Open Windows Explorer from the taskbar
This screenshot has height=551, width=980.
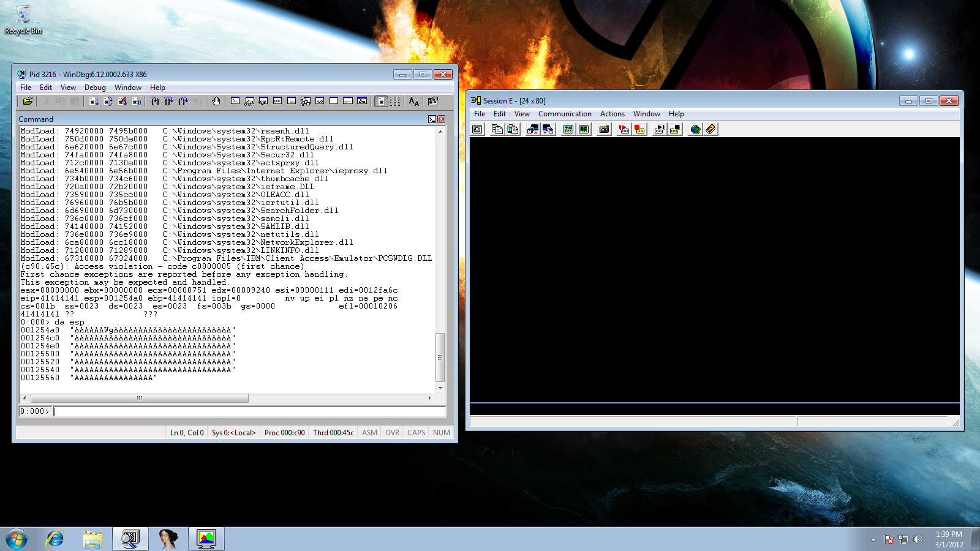92,539
